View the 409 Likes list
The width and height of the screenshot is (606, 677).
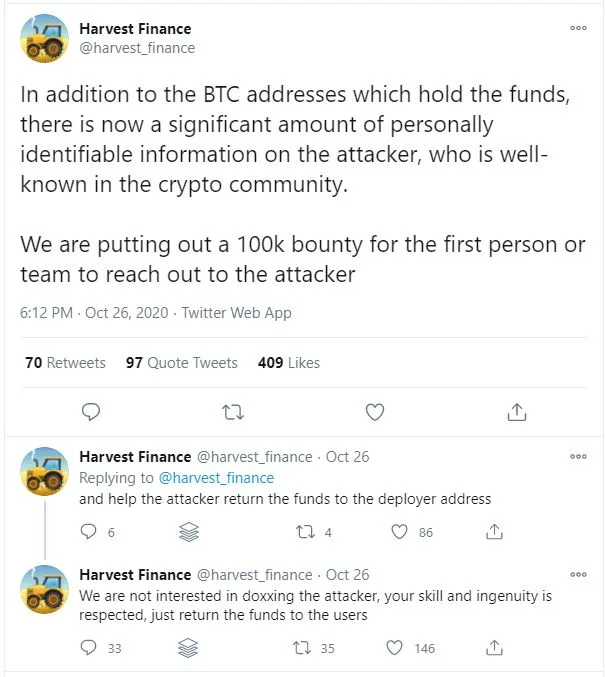288,363
